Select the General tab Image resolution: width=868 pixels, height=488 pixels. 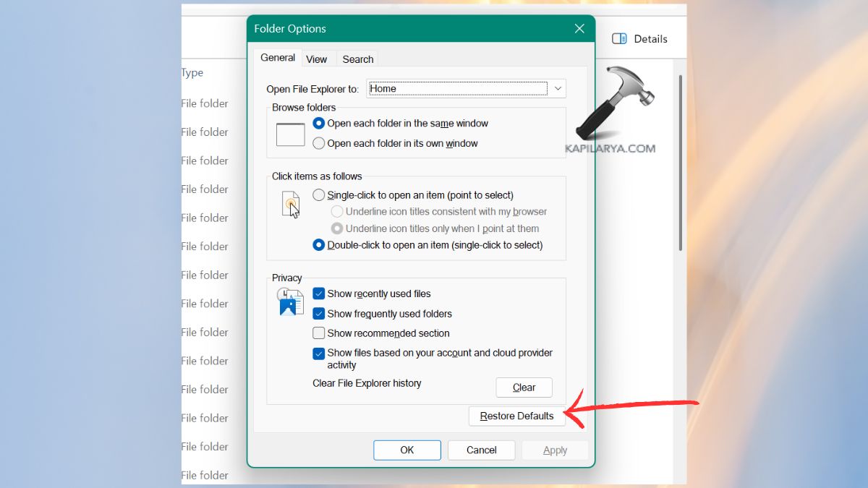[277, 57]
